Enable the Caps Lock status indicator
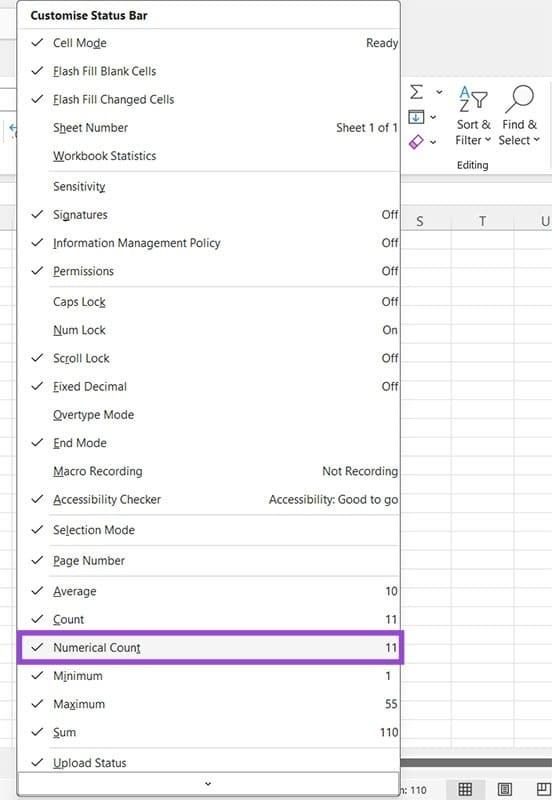 208,302
